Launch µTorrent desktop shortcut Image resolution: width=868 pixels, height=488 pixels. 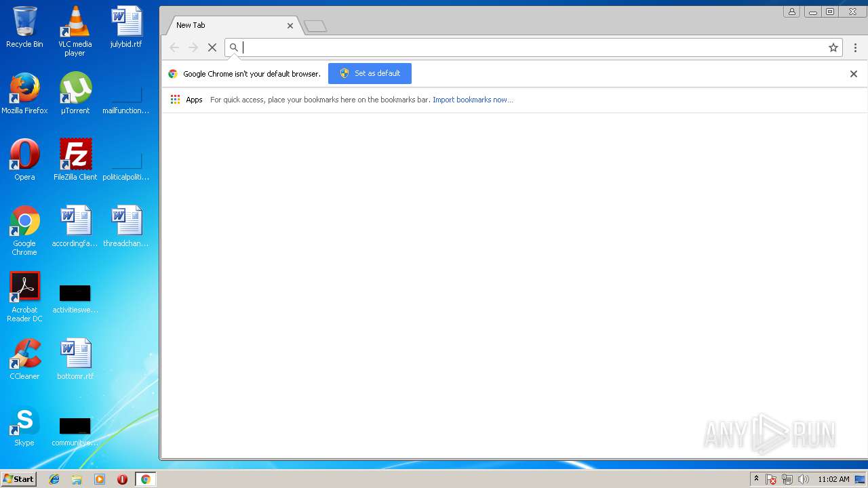[x=75, y=94]
